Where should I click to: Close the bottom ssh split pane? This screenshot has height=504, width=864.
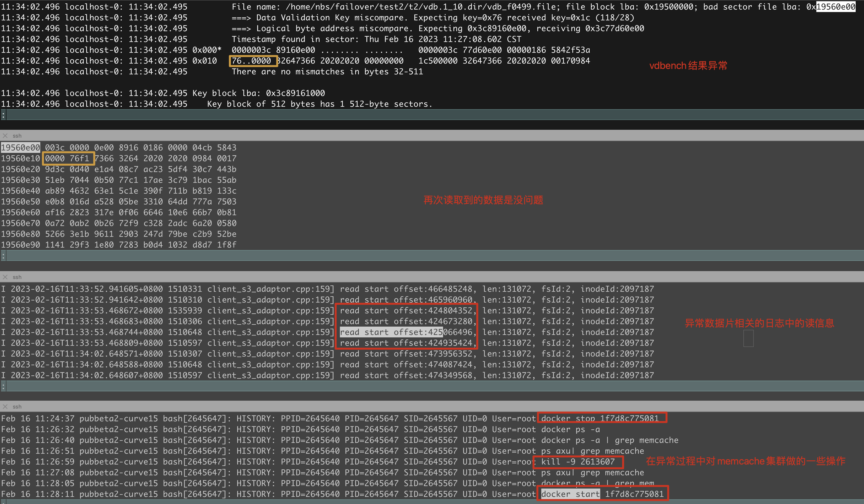[x=5, y=406]
